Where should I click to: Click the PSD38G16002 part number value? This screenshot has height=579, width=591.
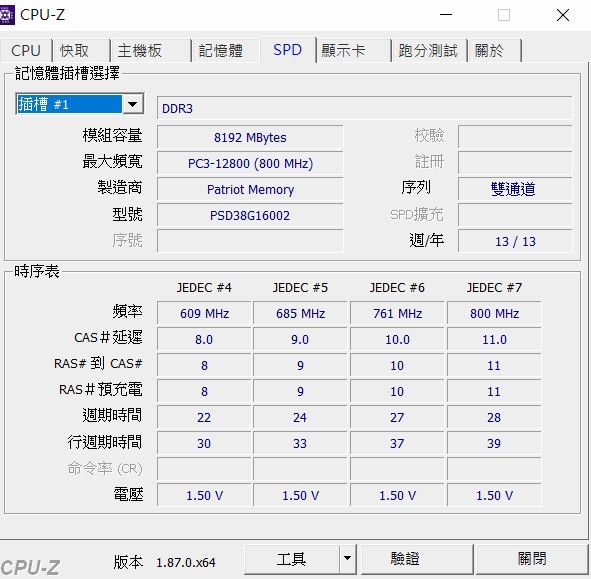[x=250, y=216]
